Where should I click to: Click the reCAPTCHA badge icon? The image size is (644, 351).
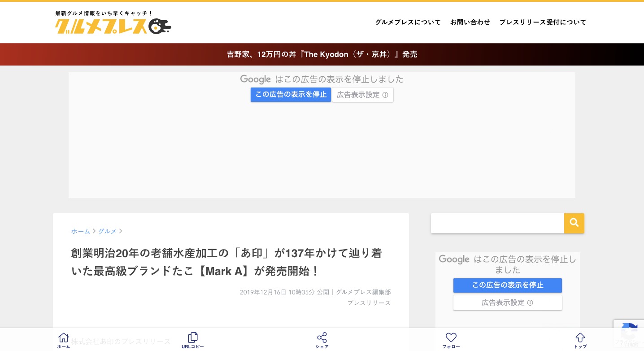[x=629, y=333]
